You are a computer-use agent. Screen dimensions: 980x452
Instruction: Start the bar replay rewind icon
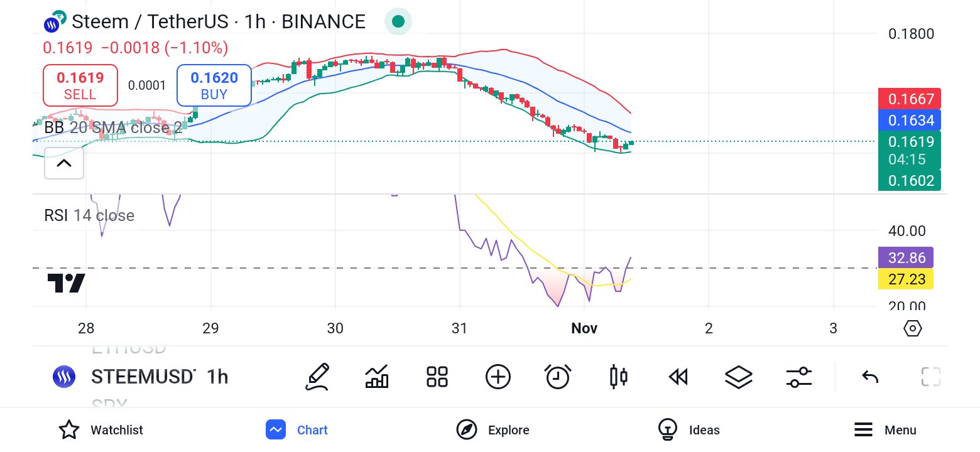click(678, 377)
